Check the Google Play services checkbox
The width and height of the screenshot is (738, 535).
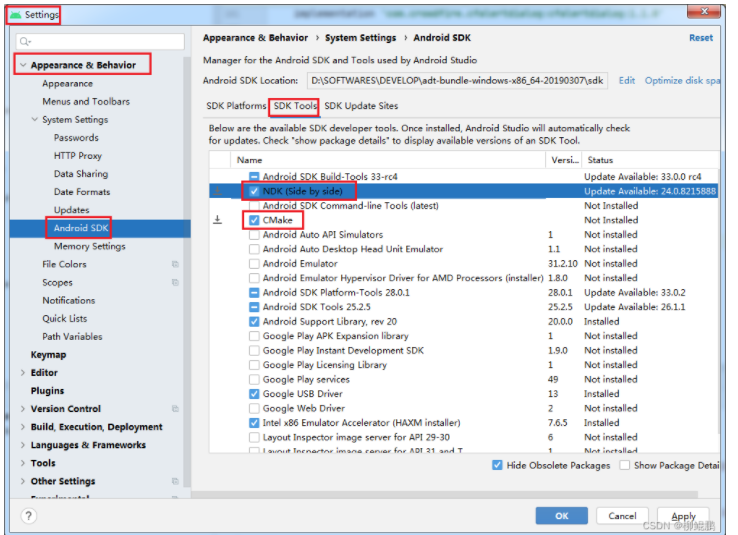point(254,379)
